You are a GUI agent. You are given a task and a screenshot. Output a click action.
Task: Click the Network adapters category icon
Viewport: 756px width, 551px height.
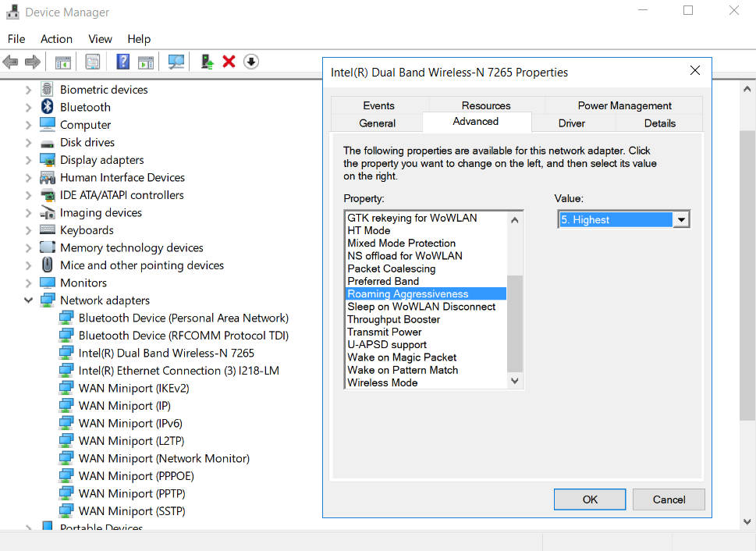(x=48, y=300)
